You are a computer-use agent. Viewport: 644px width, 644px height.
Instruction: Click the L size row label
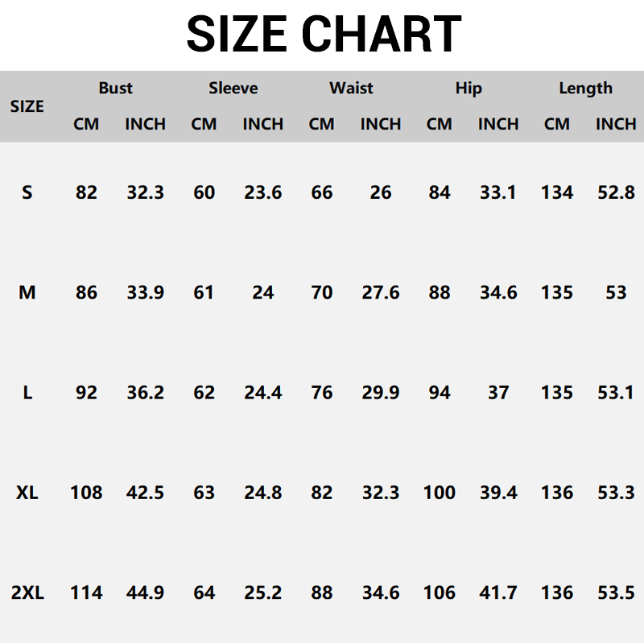click(27, 393)
